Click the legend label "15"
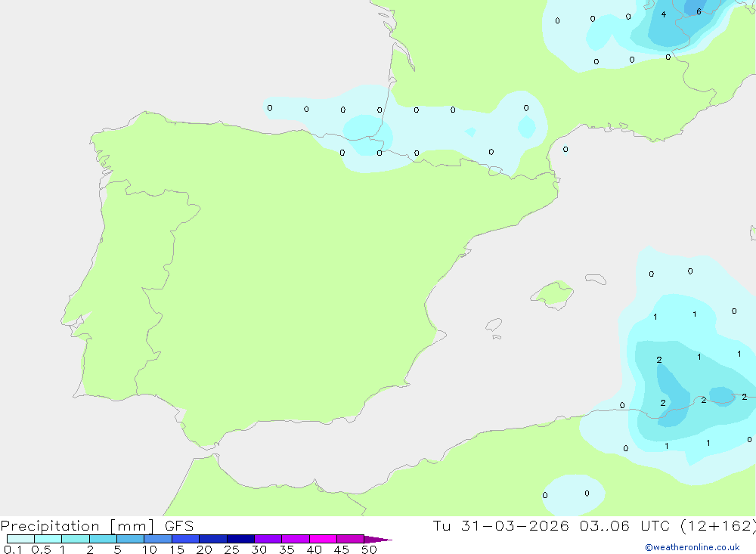This screenshot has width=756, height=554. coord(177,549)
